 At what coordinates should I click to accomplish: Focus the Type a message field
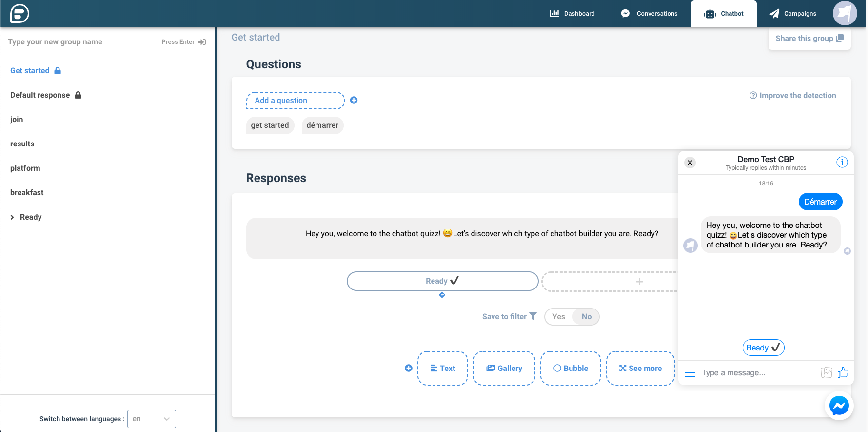758,373
